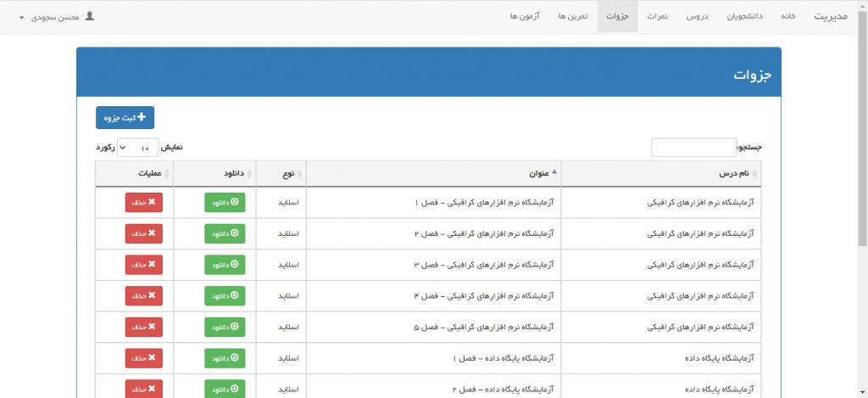
Task: Delete پایگاه داده فصل ۱ record
Action: pos(144,358)
